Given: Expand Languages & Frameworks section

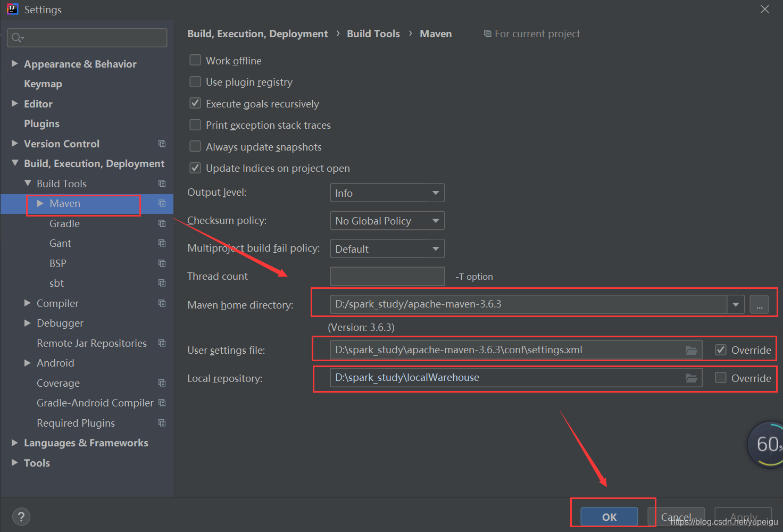Looking at the screenshot, I should (x=15, y=443).
